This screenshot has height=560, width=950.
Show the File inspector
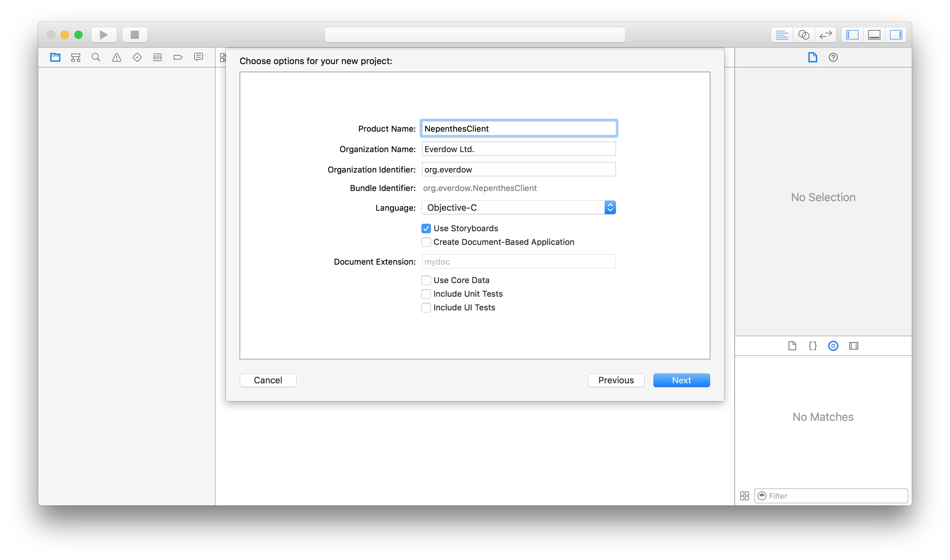click(x=813, y=57)
